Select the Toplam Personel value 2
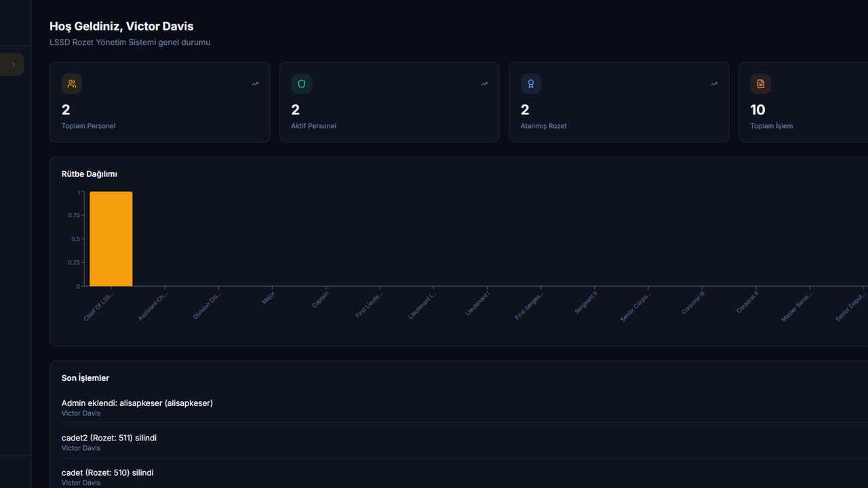Image resolution: width=868 pixels, height=488 pixels. click(66, 110)
